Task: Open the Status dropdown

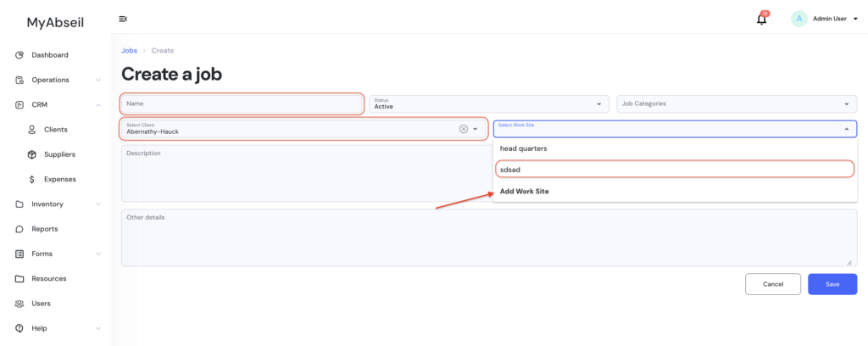Action: (x=489, y=104)
